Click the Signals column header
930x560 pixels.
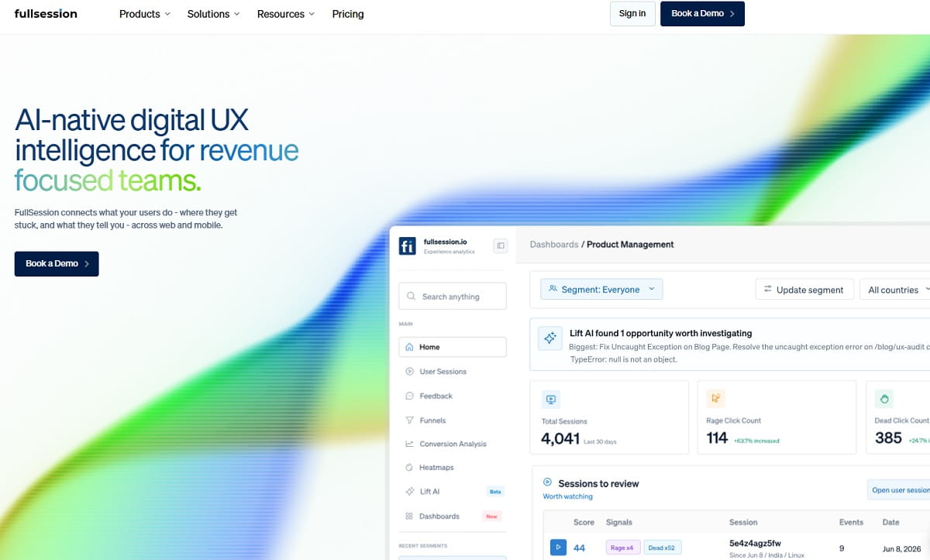pos(619,522)
